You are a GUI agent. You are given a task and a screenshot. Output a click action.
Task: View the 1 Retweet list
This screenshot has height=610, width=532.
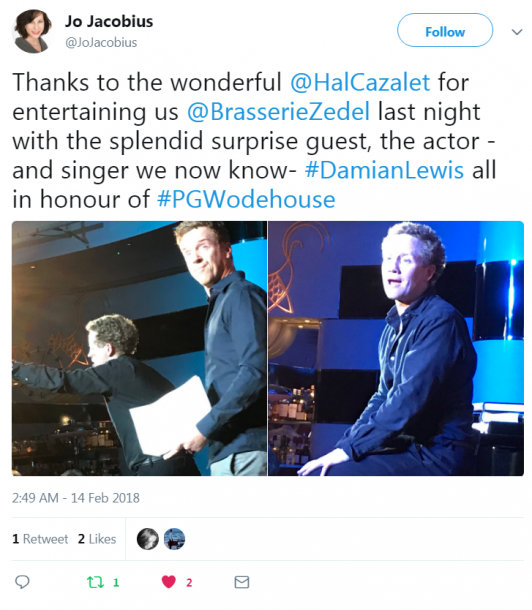[40, 539]
